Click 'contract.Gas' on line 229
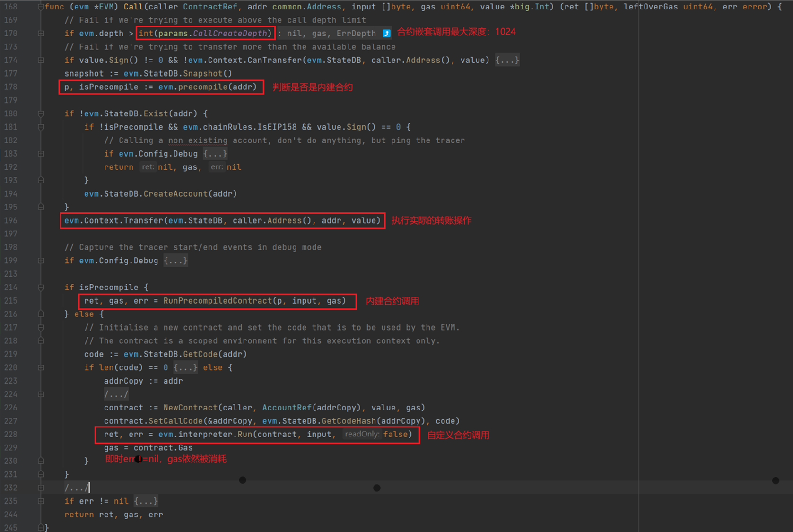Viewport: 793px width, 532px height. (x=163, y=448)
